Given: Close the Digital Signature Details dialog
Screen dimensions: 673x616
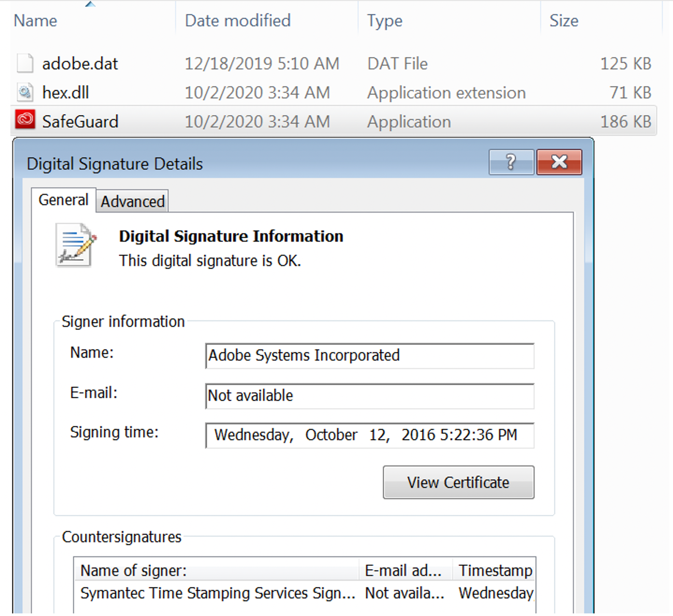Looking at the screenshot, I should click(559, 162).
